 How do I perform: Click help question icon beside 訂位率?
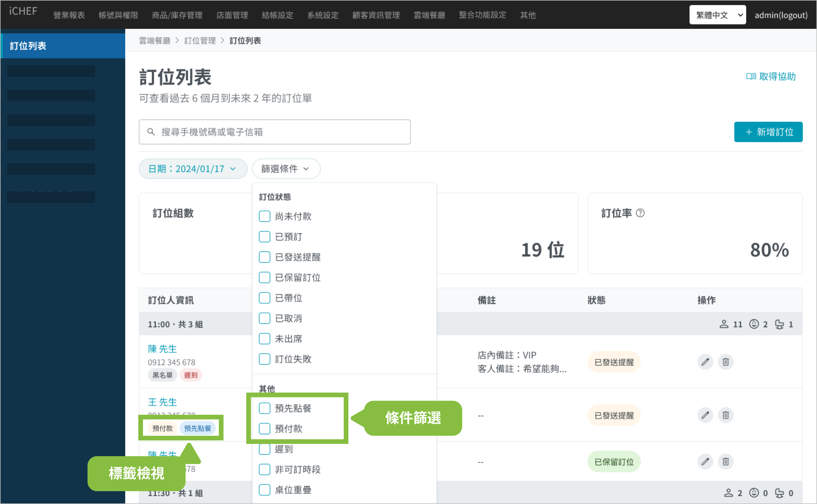coord(640,213)
